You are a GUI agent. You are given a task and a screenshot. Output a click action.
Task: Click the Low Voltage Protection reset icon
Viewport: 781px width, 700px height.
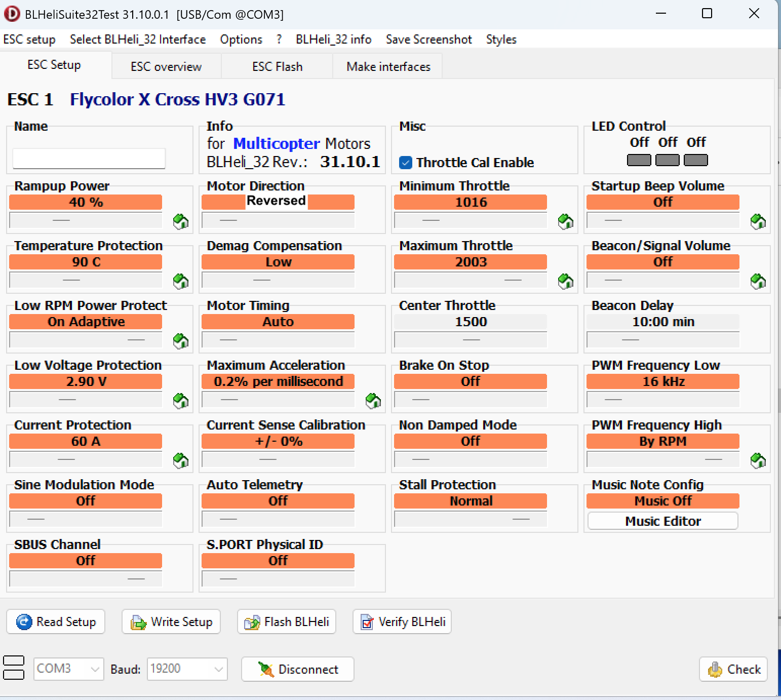[181, 401]
